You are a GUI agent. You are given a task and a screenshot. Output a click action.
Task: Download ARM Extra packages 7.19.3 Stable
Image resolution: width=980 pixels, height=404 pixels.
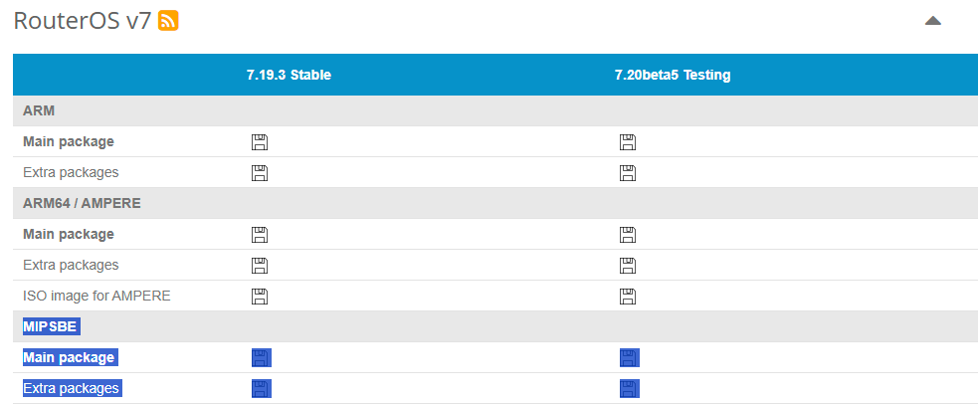click(260, 173)
